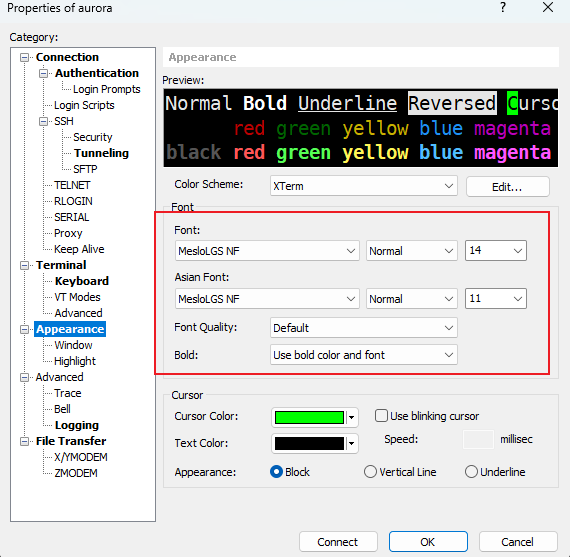
Task: Open the Bold style dropdown
Action: tap(364, 355)
